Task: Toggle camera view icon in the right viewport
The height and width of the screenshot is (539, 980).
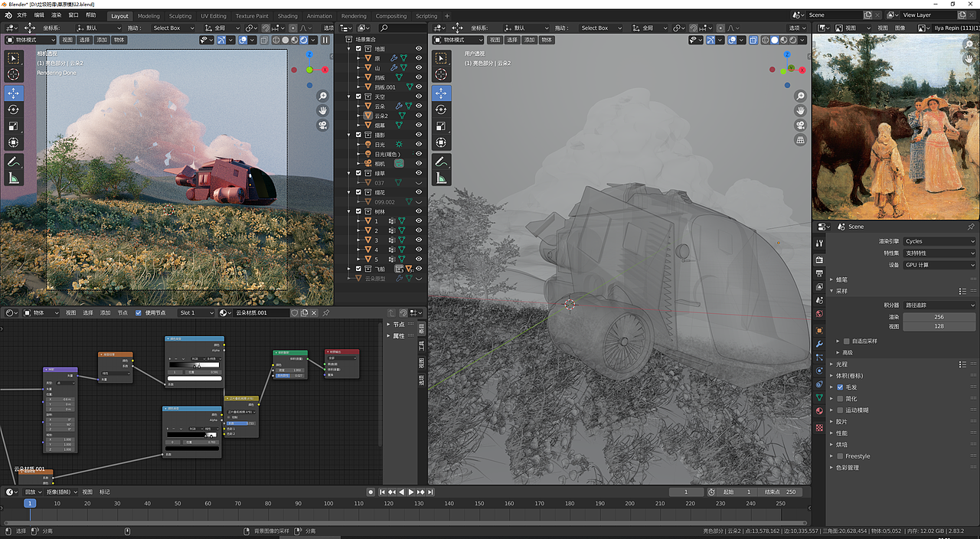Action: coord(800,126)
